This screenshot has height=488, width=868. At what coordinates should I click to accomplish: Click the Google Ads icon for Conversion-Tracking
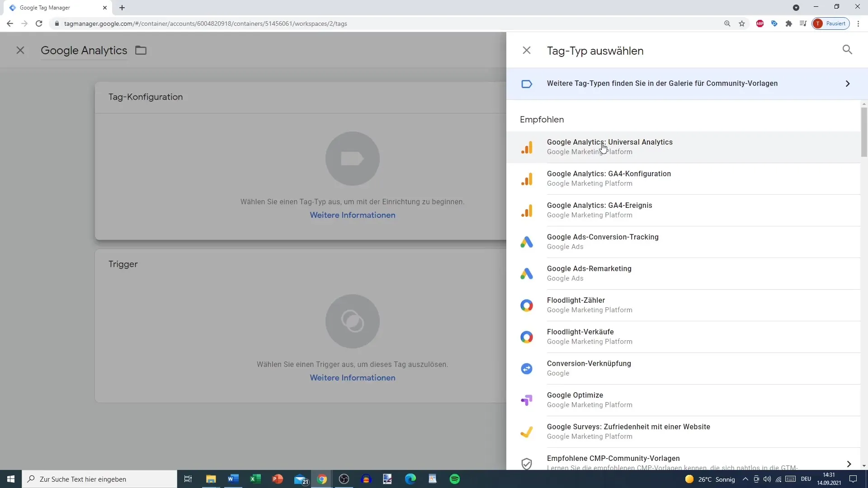click(x=527, y=242)
